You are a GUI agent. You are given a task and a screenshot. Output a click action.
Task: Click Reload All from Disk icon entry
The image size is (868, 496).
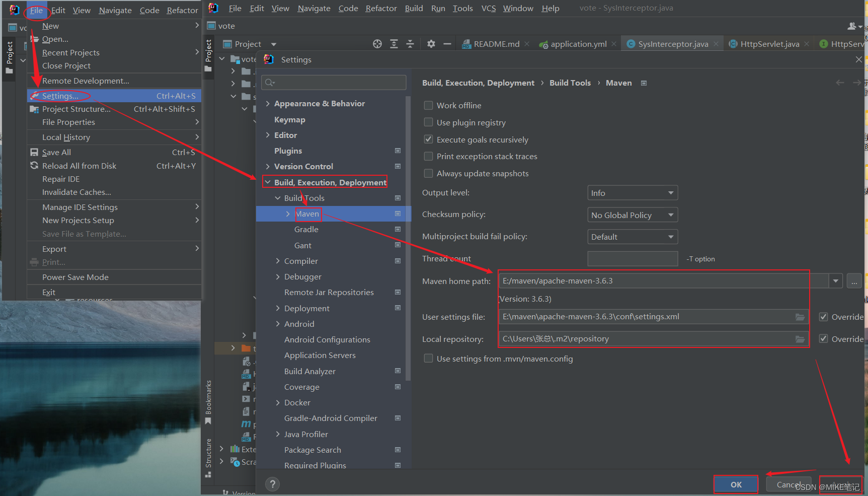click(34, 166)
